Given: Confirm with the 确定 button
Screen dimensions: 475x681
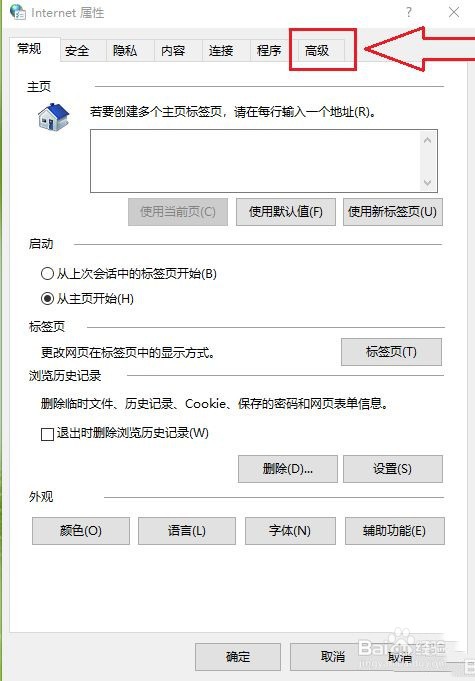Looking at the screenshot, I should pos(238,657).
